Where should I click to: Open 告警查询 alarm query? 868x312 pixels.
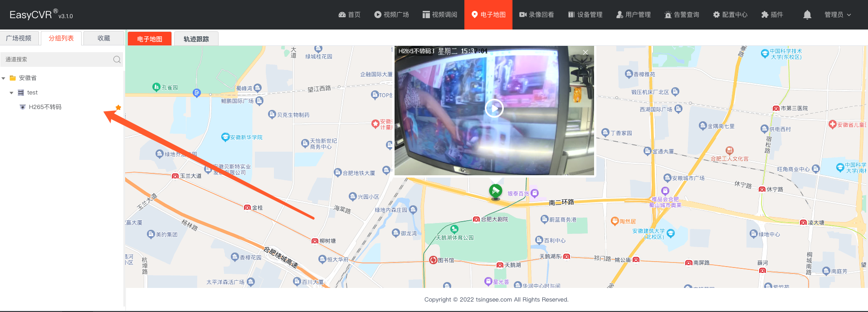pyautogui.click(x=682, y=15)
